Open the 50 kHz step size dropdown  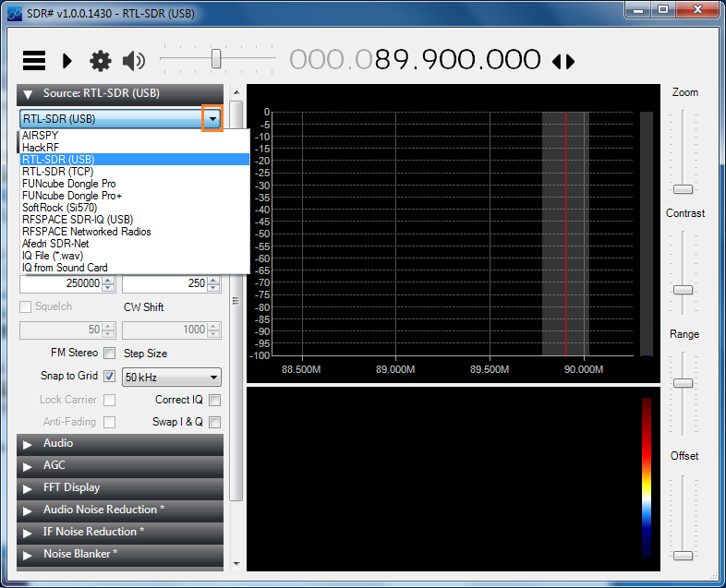coord(172,378)
